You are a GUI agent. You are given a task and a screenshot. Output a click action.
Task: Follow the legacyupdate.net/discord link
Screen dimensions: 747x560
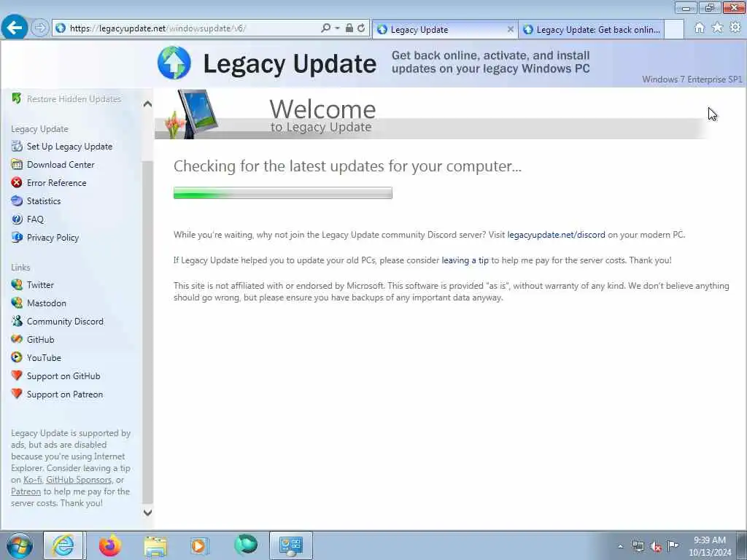point(556,235)
